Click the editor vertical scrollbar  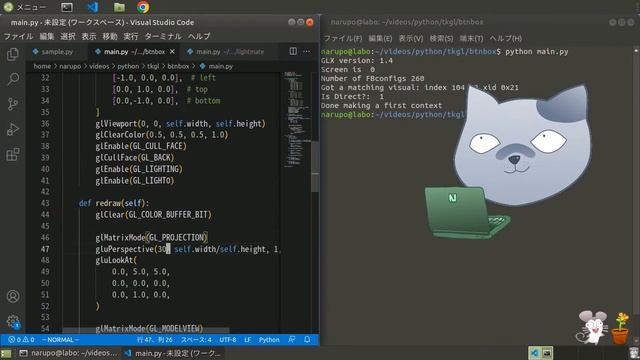point(315,167)
